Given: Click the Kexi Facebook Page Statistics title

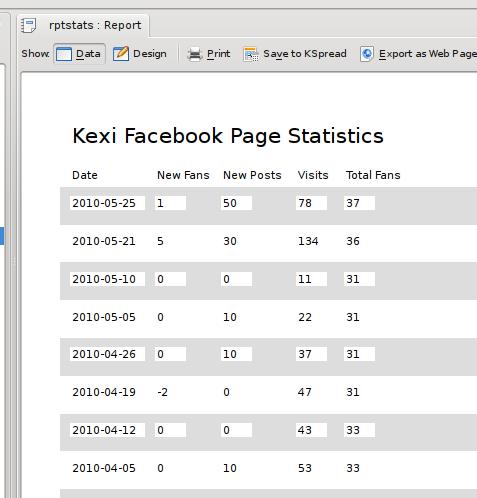Looking at the screenshot, I should coord(228,136).
